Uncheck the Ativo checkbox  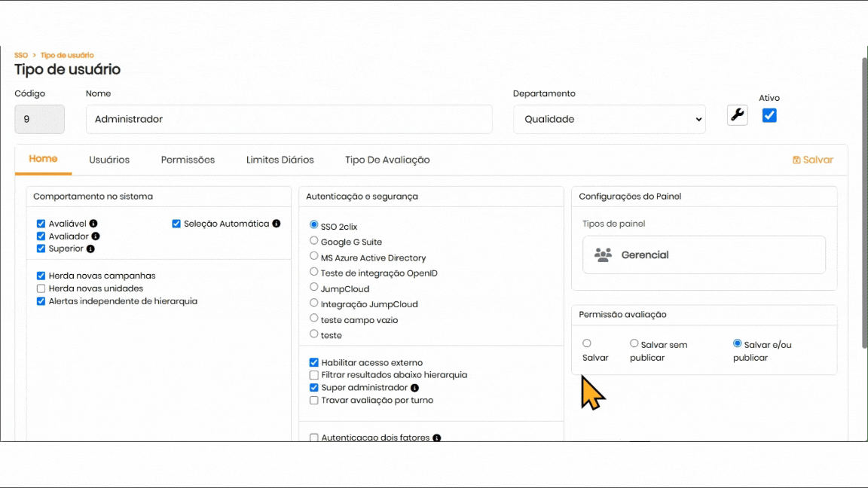(x=769, y=115)
